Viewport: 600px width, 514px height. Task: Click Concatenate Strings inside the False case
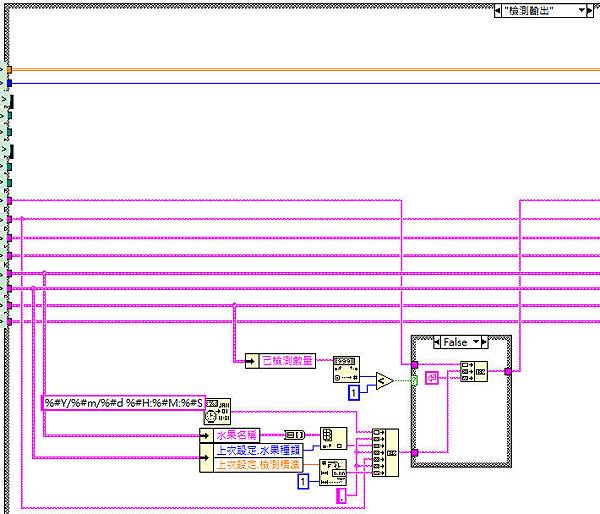pos(474,371)
